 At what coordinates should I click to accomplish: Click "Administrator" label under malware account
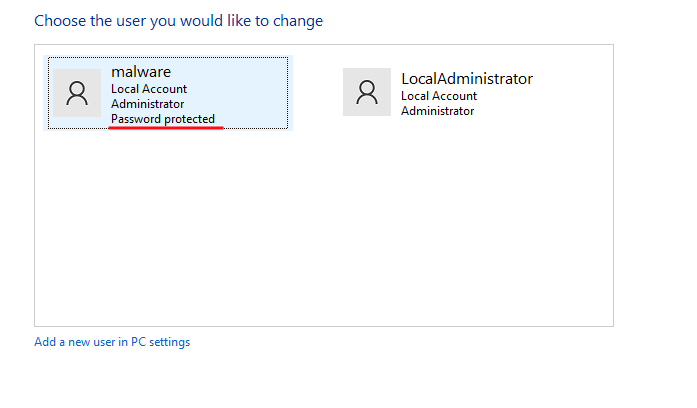pos(147,104)
